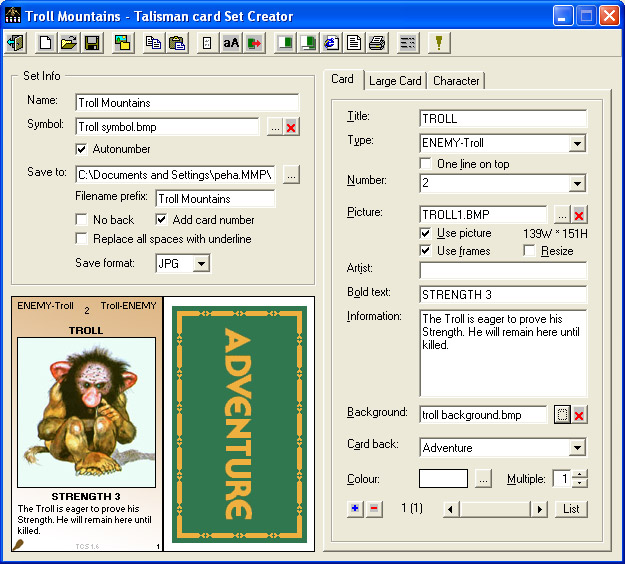Click the yellow exclamation about icon
This screenshot has height=564, width=625.
click(x=439, y=42)
